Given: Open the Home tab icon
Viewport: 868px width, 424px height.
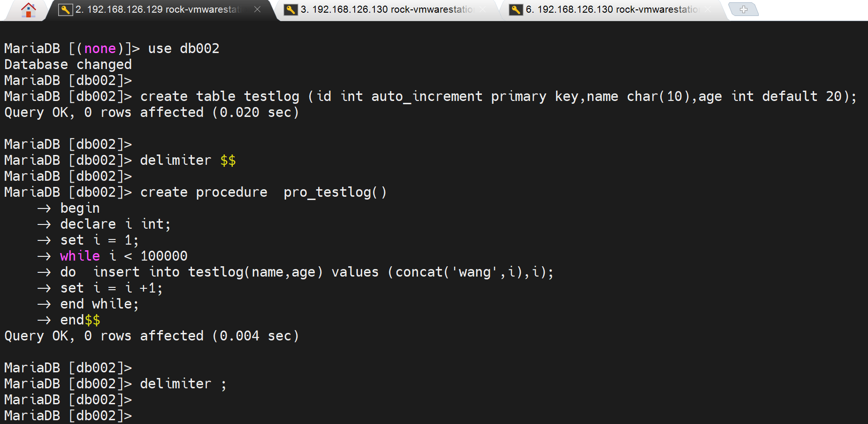Looking at the screenshot, I should click(x=28, y=10).
